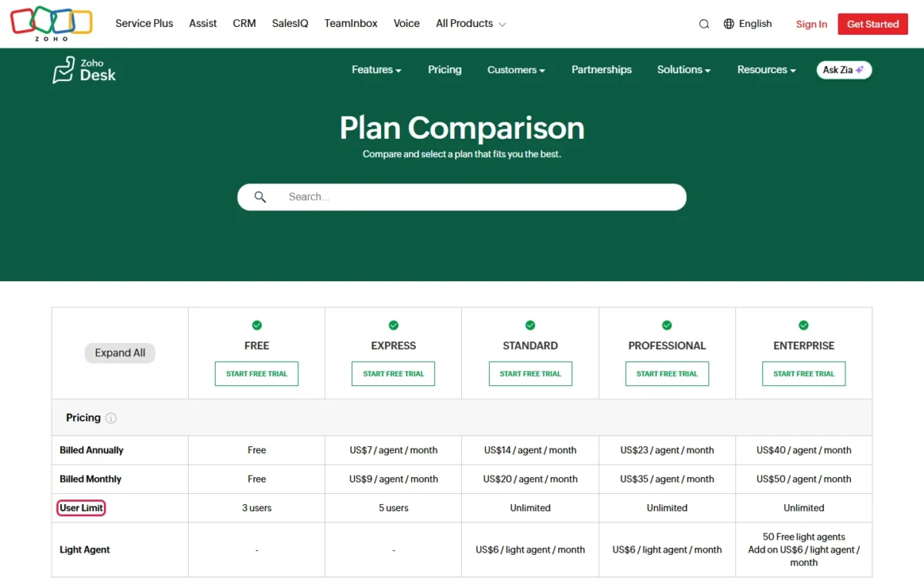The image size is (924, 578).
Task: Collapse the Pricing section header
Action: pyautogui.click(x=462, y=418)
